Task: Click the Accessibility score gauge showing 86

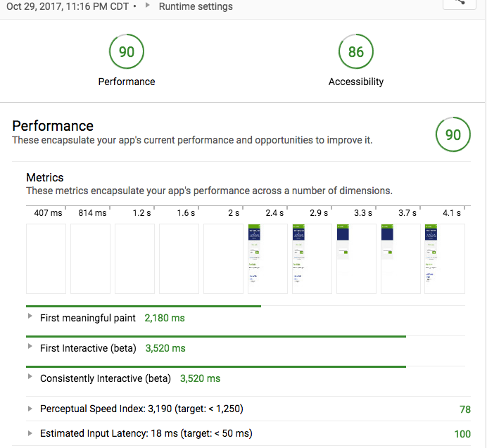Action: pyautogui.click(x=356, y=51)
